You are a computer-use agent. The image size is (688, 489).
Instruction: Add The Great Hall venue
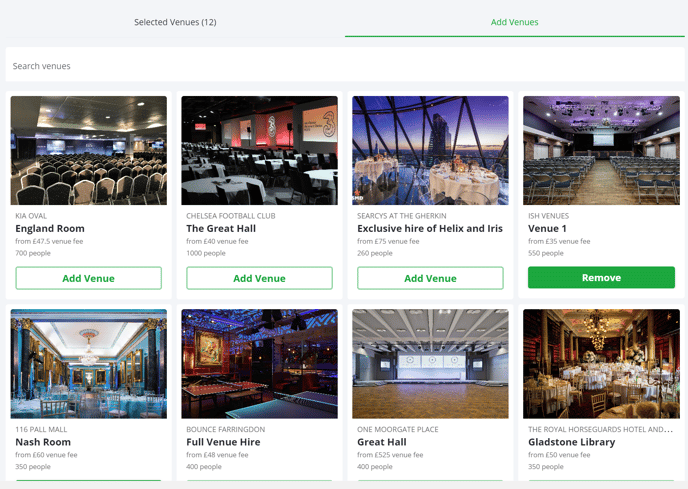[x=259, y=278]
